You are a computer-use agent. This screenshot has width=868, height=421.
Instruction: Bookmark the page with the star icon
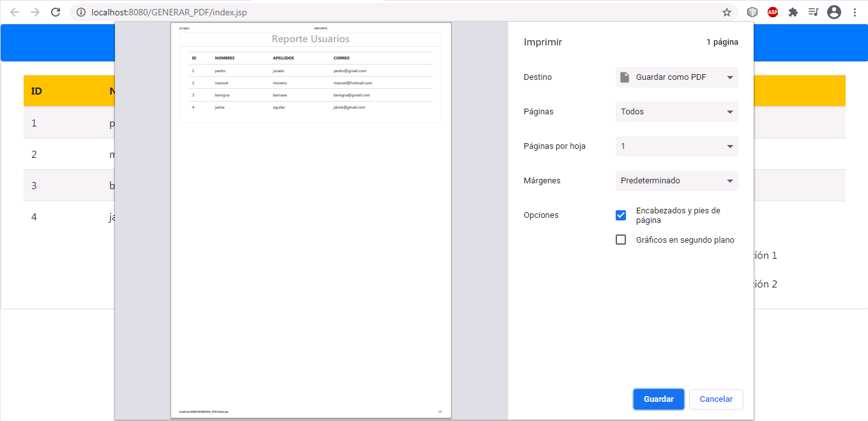point(726,11)
